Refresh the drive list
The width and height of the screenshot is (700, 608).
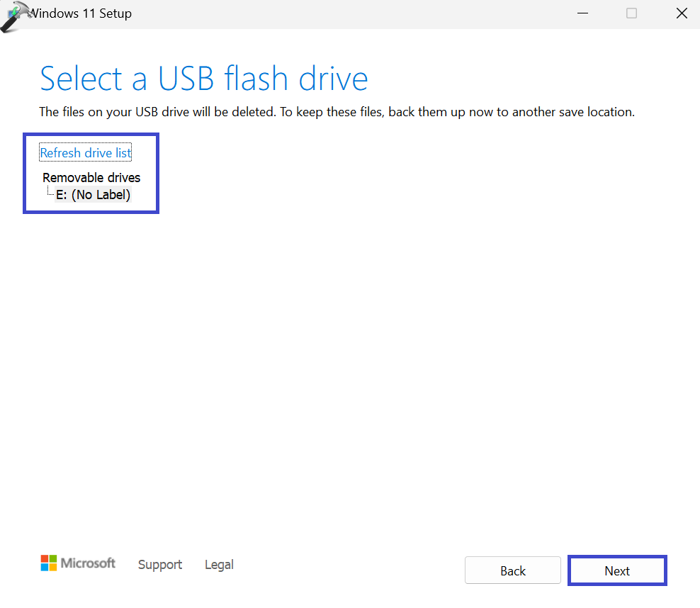[x=86, y=153]
